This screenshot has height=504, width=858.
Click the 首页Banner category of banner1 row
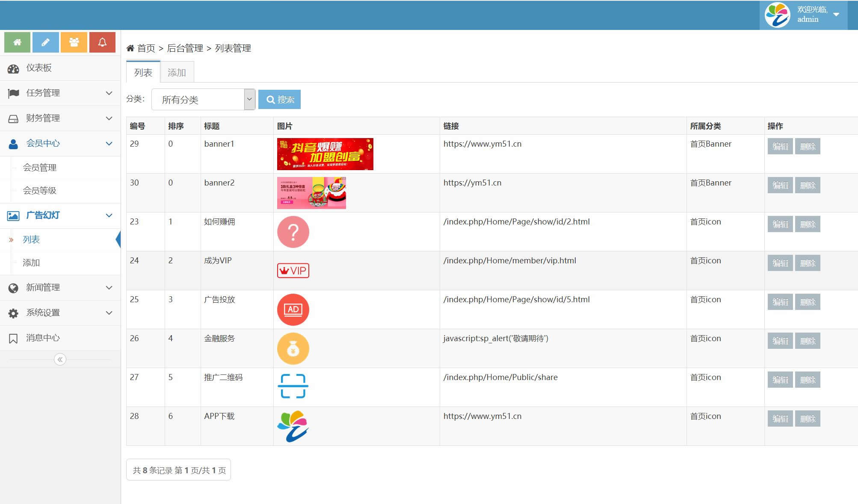point(711,144)
